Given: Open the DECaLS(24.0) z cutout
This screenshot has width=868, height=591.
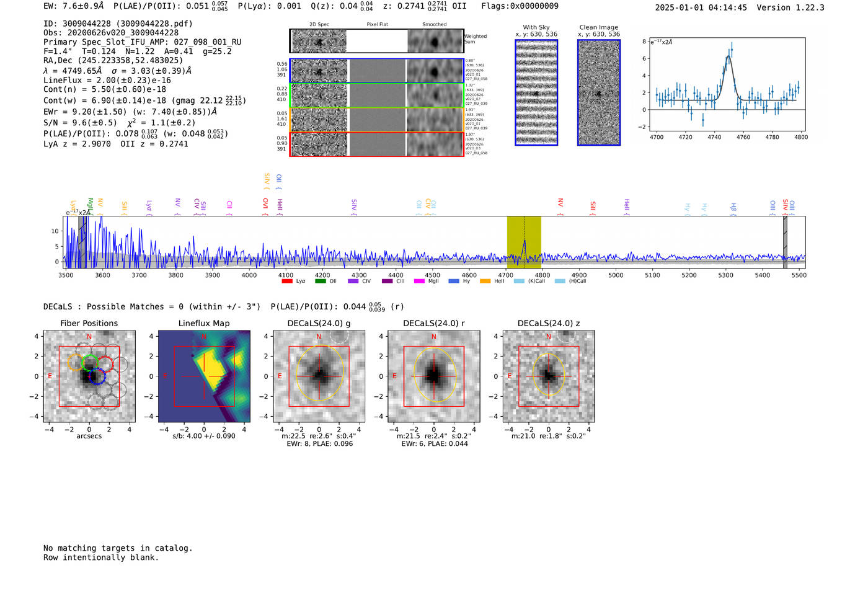Looking at the screenshot, I should (549, 376).
